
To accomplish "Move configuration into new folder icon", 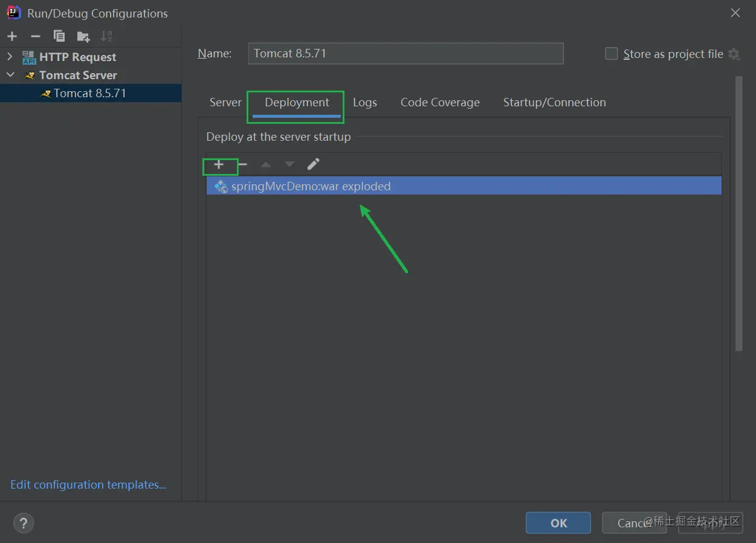I will [x=83, y=36].
